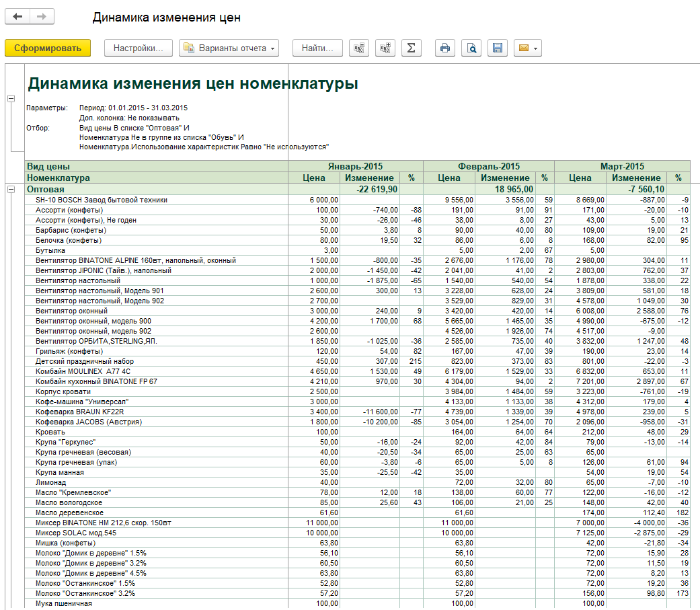Open the Варианты отчета dropdown
Viewport: 700px width, 610px height.
pyautogui.click(x=229, y=48)
